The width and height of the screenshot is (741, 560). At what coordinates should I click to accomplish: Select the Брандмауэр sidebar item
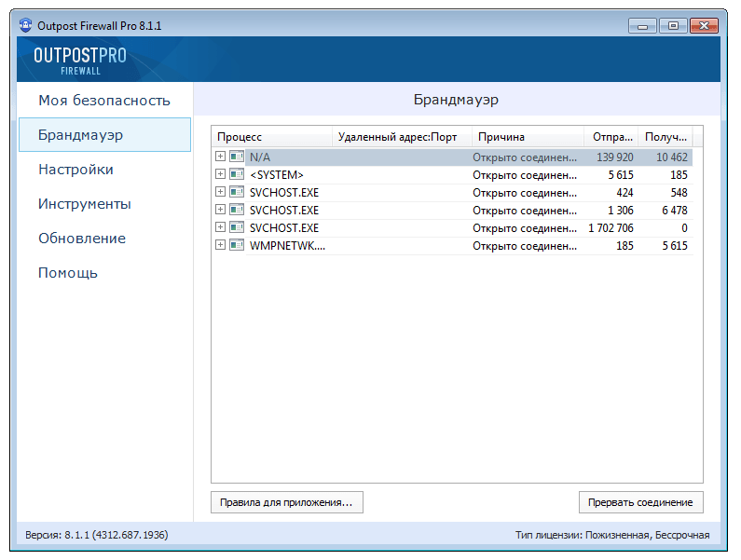[104, 135]
